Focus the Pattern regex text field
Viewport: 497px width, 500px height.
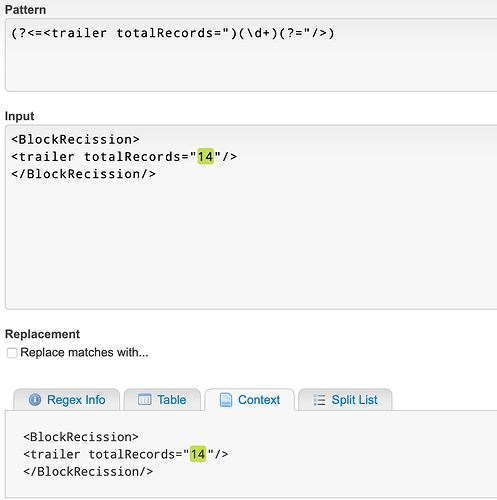coord(251,55)
